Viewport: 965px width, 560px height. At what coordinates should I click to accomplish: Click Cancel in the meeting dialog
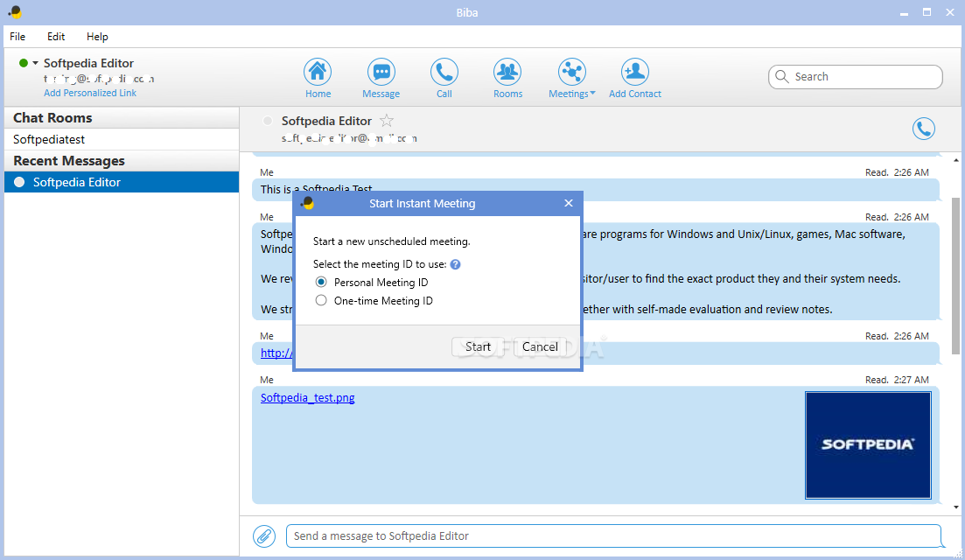[540, 346]
